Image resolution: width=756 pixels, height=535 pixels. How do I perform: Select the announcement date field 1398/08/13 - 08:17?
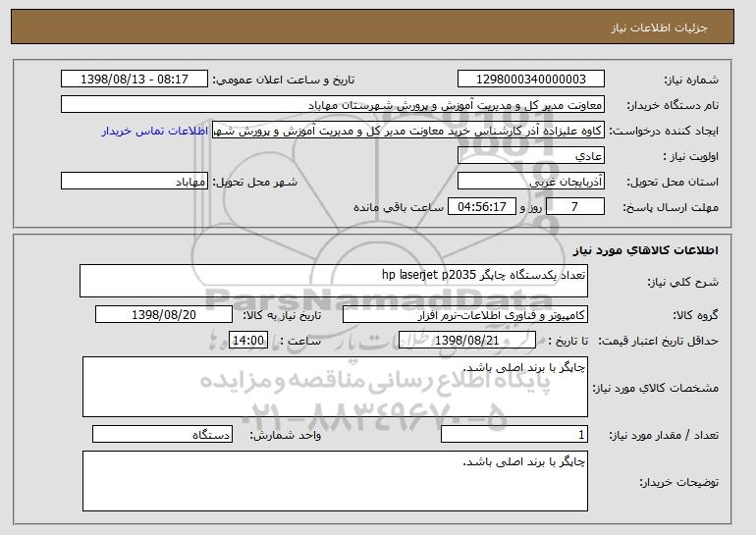(135, 80)
